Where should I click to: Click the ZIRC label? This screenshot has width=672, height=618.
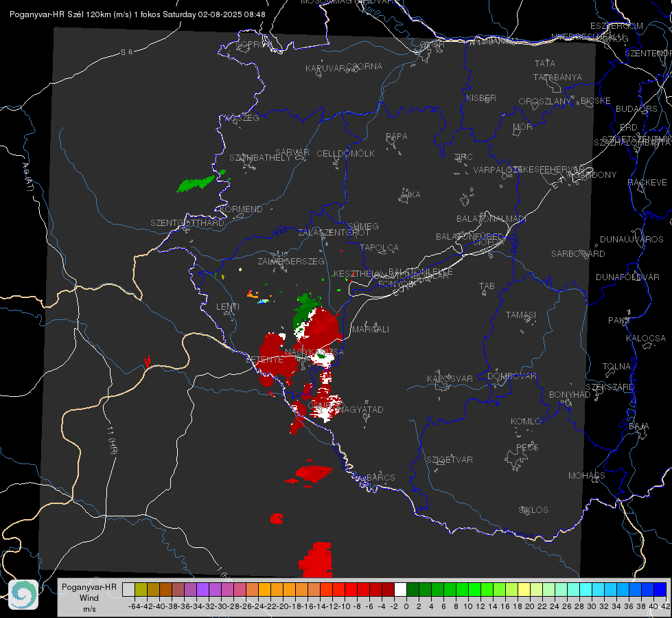point(463,157)
